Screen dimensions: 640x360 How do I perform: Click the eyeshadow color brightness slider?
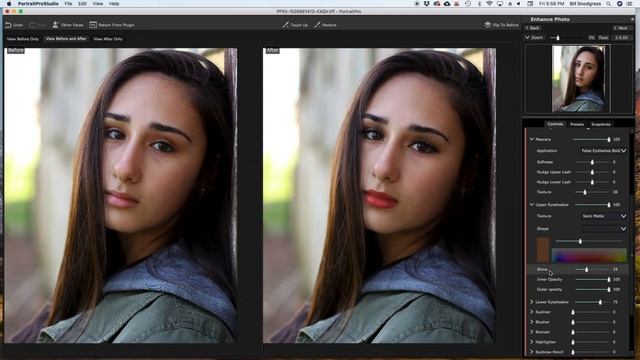[x=588, y=241]
